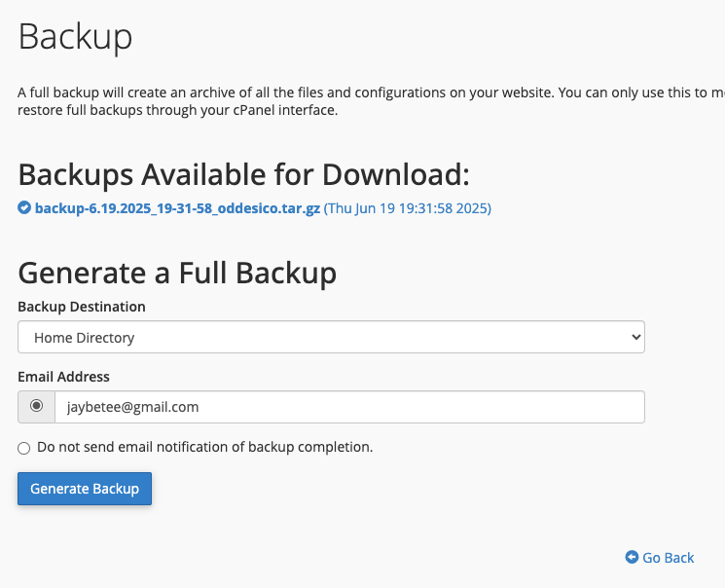
Task: Click the Generate a Full Backup heading
Action: tap(177, 273)
